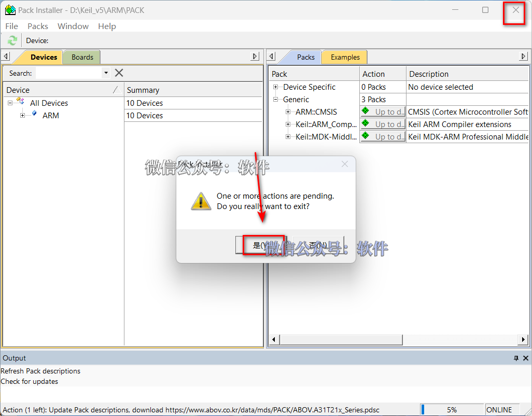
Task: Click the green refresh packs toolbar icon
Action: tap(12, 40)
